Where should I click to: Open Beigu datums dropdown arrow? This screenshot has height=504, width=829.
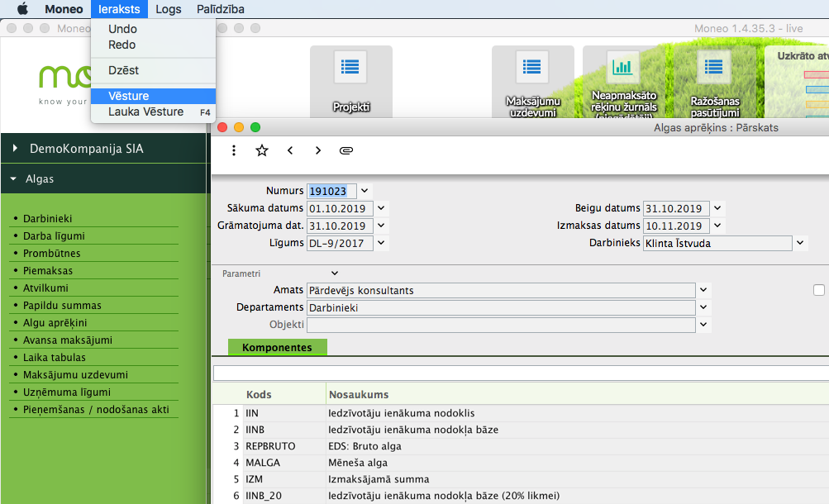click(x=717, y=208)
